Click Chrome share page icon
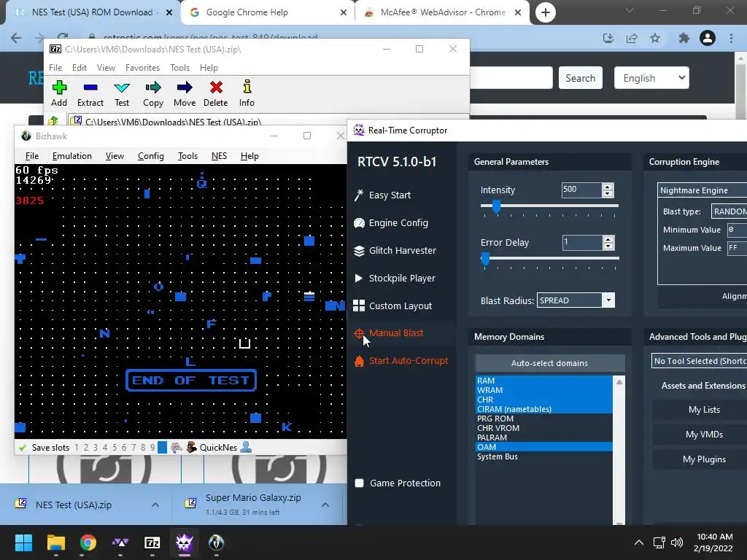The width and height of the screenshot is (747, 560). pos(632,38)
